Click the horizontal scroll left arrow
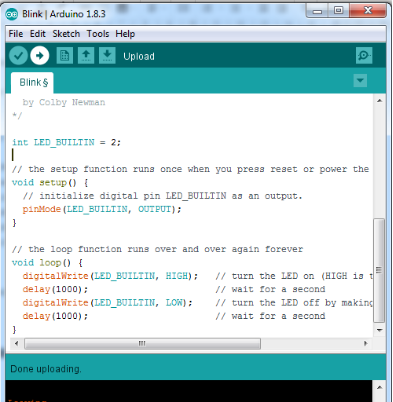Screen dimensions: 393x402 16,343
